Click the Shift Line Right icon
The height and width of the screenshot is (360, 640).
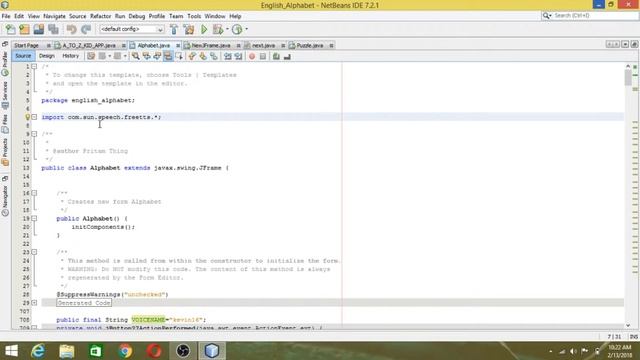tap(238, 56)
